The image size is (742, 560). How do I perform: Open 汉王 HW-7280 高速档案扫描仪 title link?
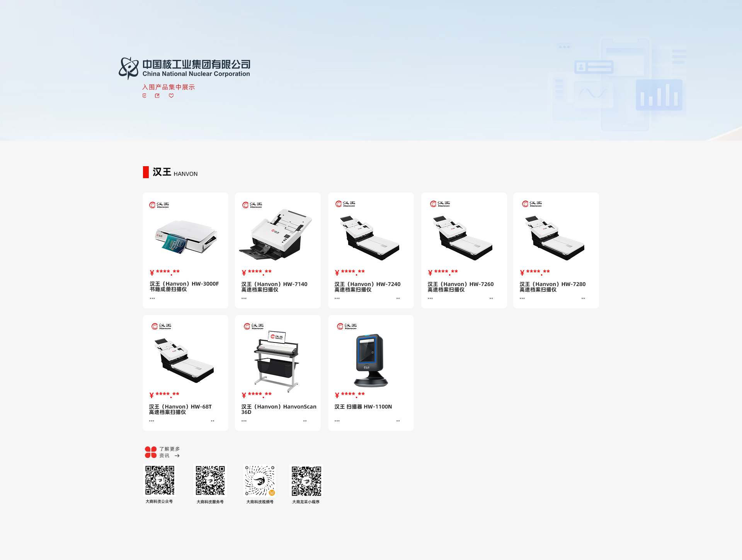point(552,287)
